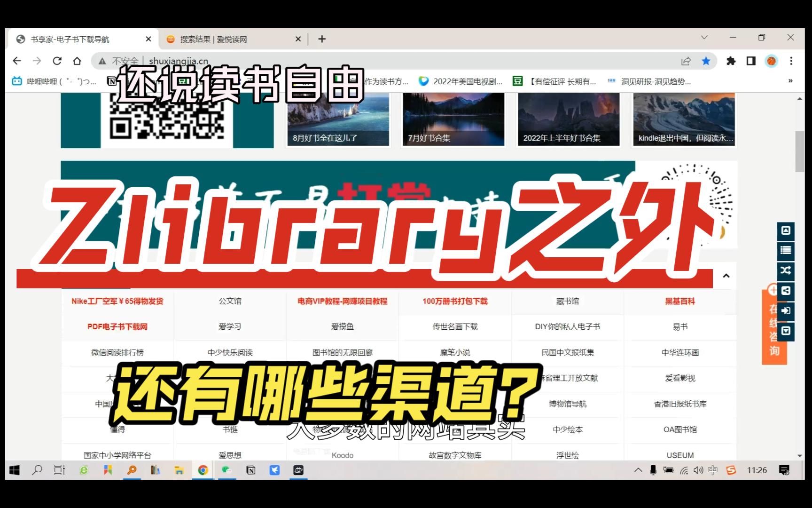Open the DIY你的私人电子书 link
Image resolution: width=812 pixels, height=508 pixels.
tap(567, 326)
